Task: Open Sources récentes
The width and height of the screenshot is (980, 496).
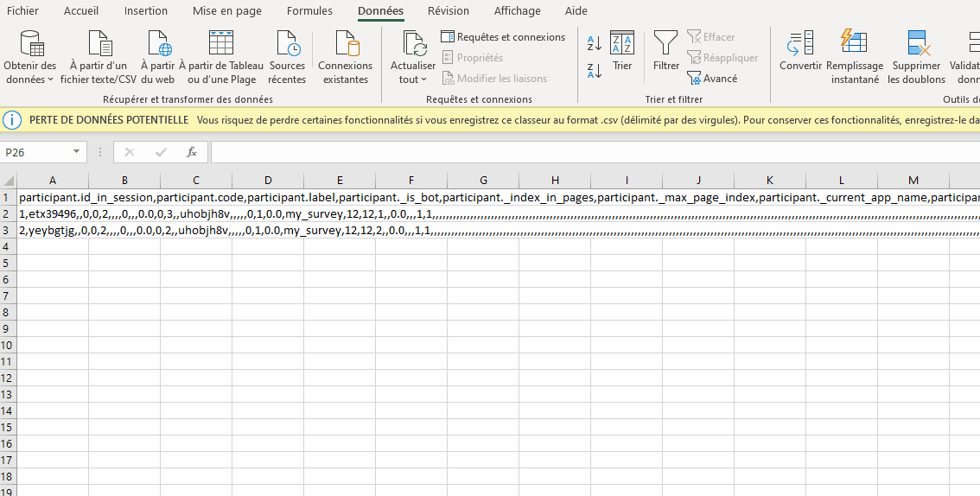Action: point(288,58)
